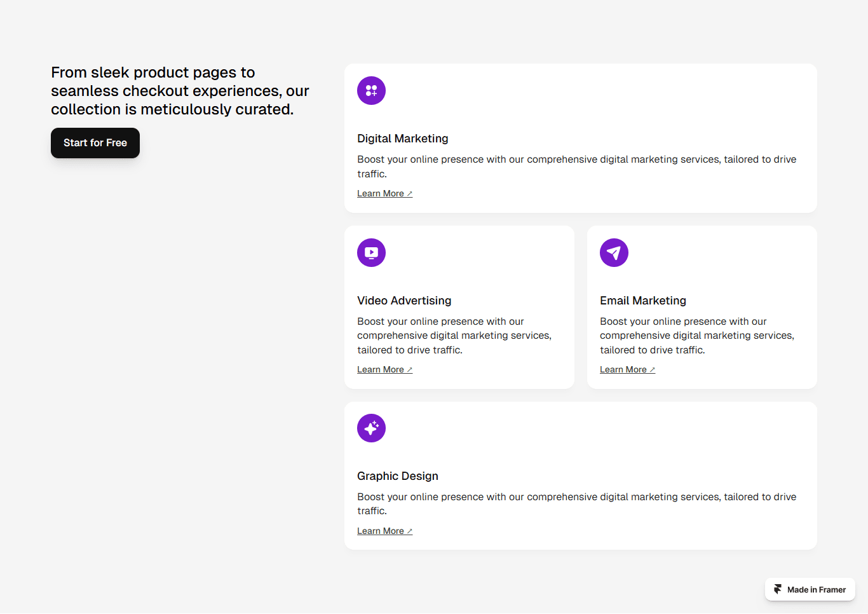
Task: Click the Video Advertising play screen icon
Action: coord(371,253)
